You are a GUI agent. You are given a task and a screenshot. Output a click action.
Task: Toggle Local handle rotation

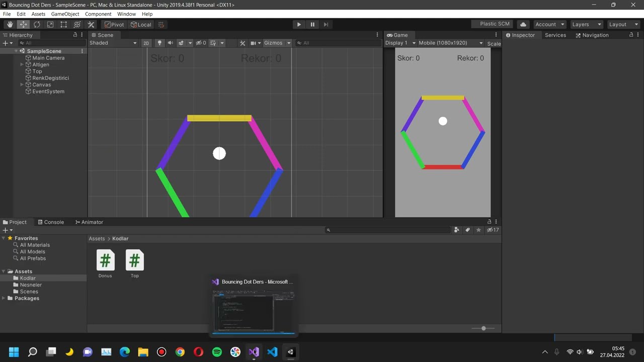pos(141,24)
